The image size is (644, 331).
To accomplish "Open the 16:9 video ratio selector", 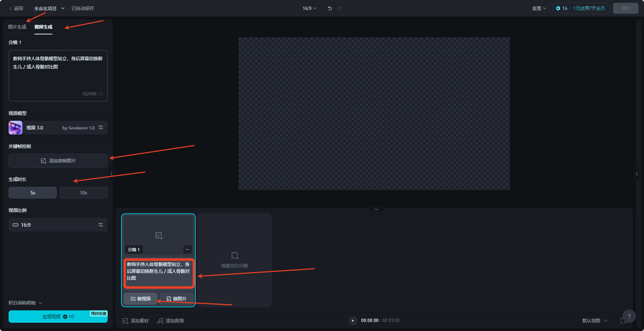I will coord(58,225).
